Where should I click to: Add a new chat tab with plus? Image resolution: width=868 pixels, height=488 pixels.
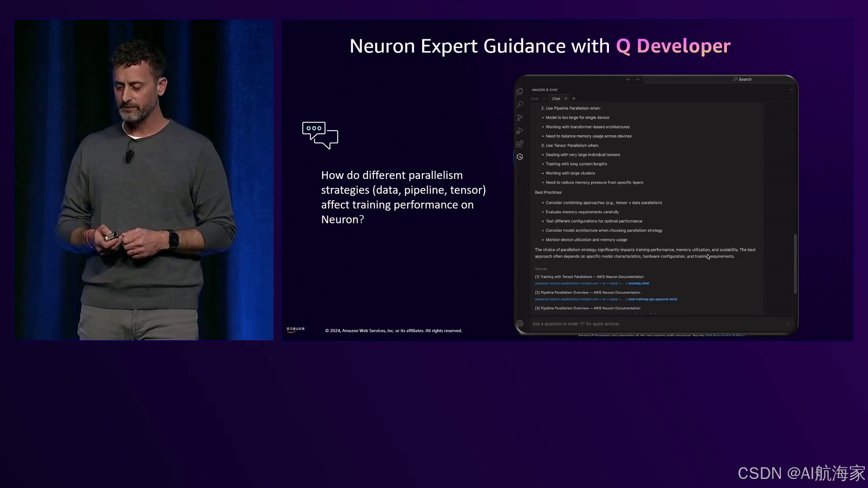click(x=574, y=99)
